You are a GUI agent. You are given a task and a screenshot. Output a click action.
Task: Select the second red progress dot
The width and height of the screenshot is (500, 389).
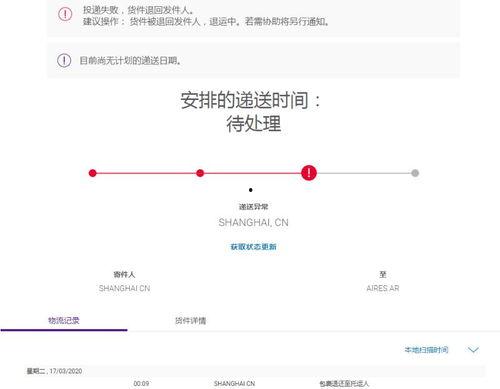click(x=200, y=173)
